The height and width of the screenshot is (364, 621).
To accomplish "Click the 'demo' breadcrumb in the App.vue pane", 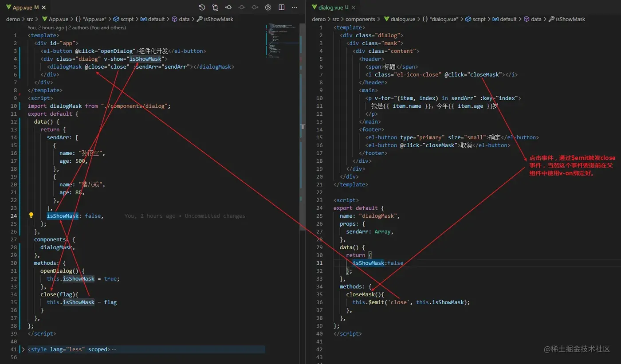I will 13,19.
